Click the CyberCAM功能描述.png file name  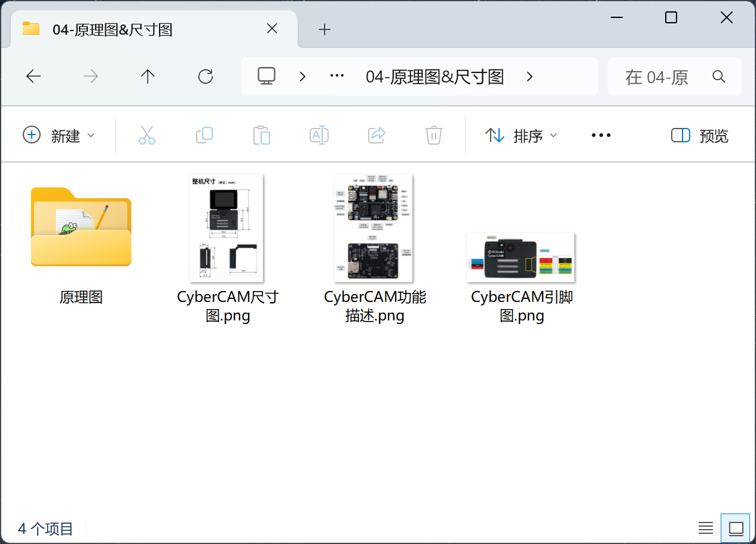tap(375, 306)
